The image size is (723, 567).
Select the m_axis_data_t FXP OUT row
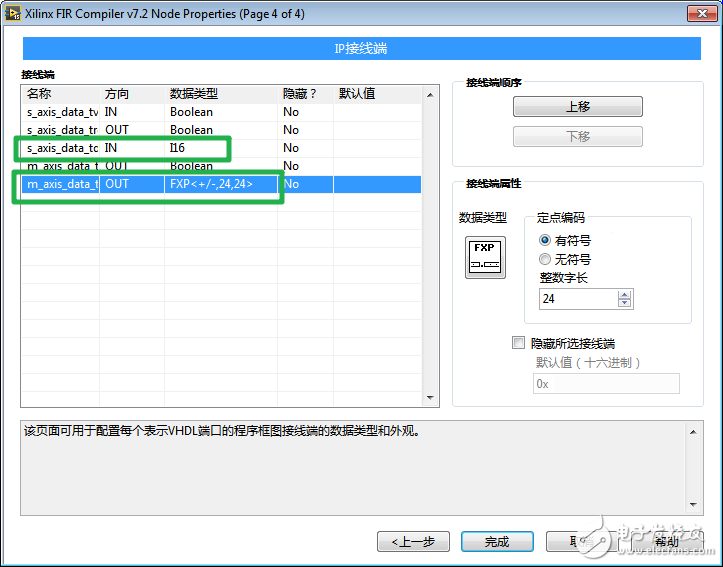(x=150, y=184)
